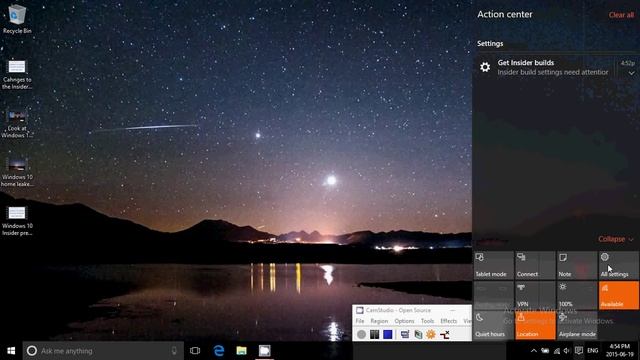This screenshot has height=360, width=640.
Task: Open the Tools menu in CamStudio
Action: click(x=427, y=321)
